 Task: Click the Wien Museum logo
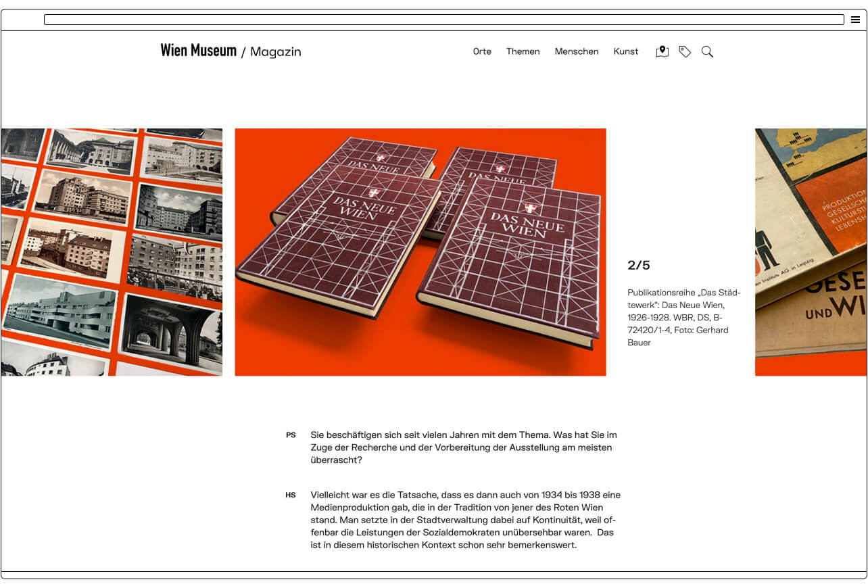click(x=198, y=51)
